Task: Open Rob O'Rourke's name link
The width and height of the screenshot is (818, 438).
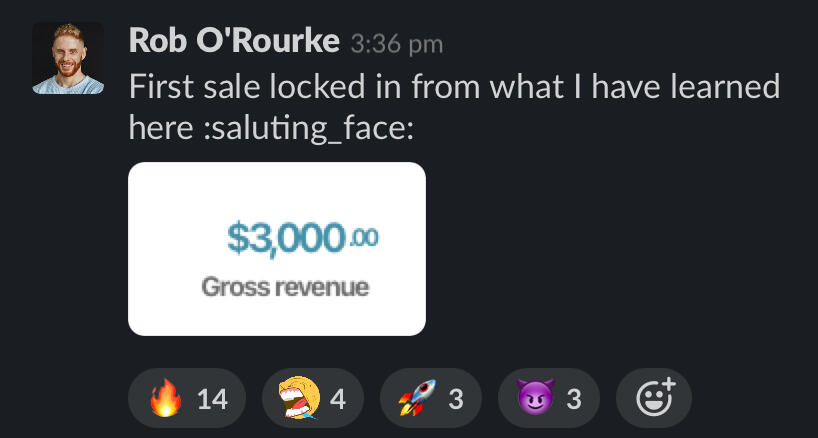Action: point(234,40)
